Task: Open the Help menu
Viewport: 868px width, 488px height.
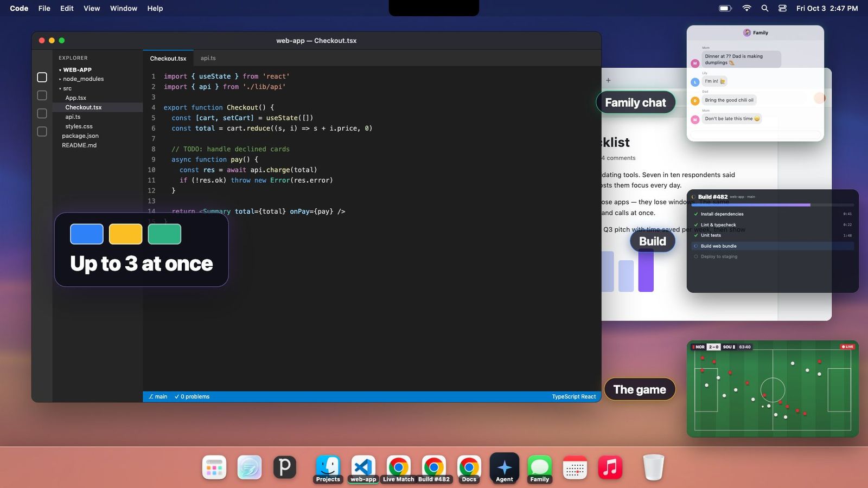Action: [155, 8]
